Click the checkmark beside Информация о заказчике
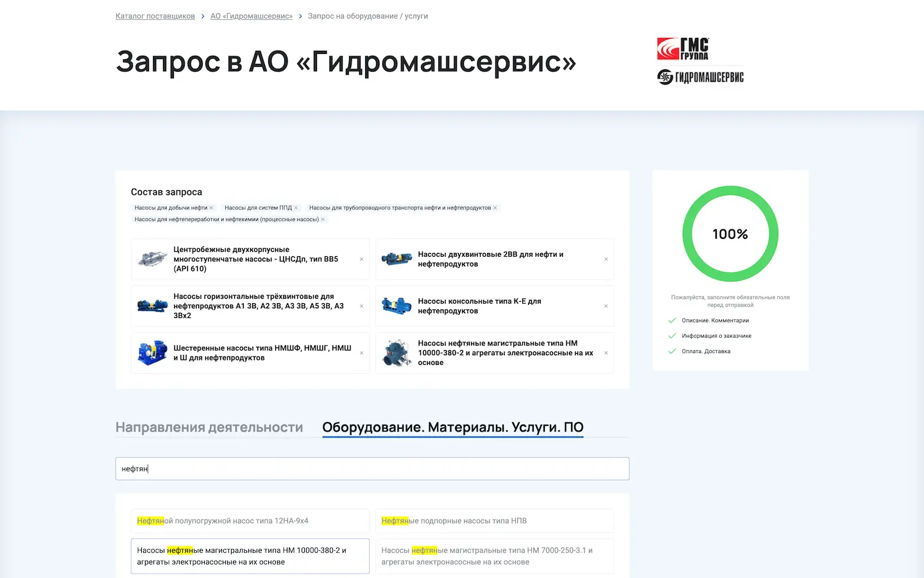Screen dimensions: 924x578 click(x=672, y=336)
